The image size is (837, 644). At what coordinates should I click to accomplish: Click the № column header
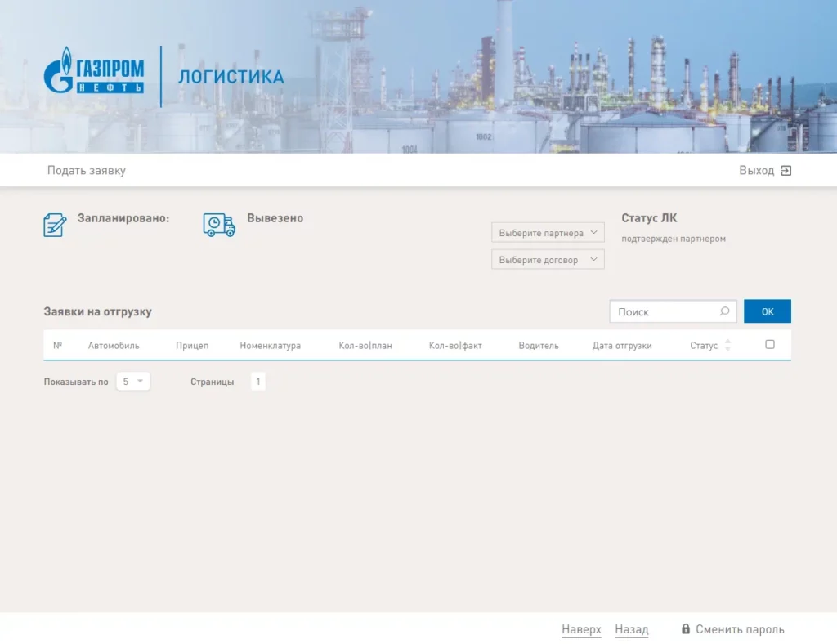pos(58,345)
